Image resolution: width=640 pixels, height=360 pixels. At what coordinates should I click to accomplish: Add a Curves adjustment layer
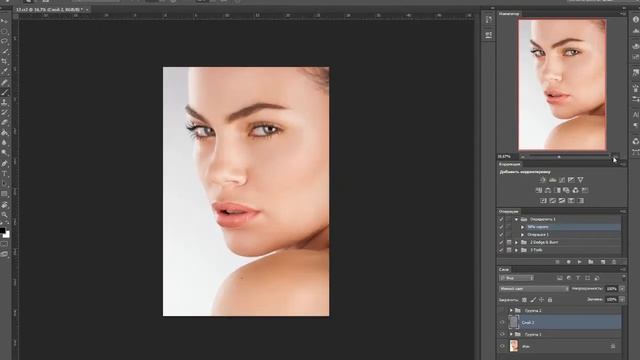(x=562, y=180)
